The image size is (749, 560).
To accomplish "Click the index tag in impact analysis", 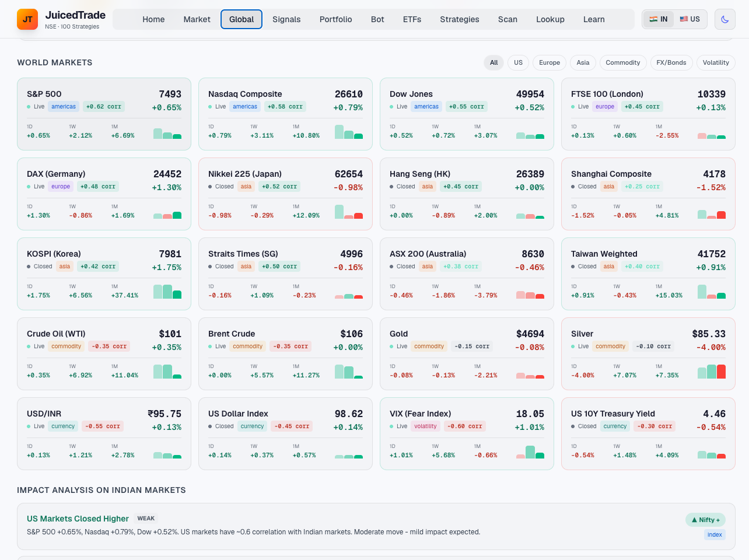I will [715, 535].
